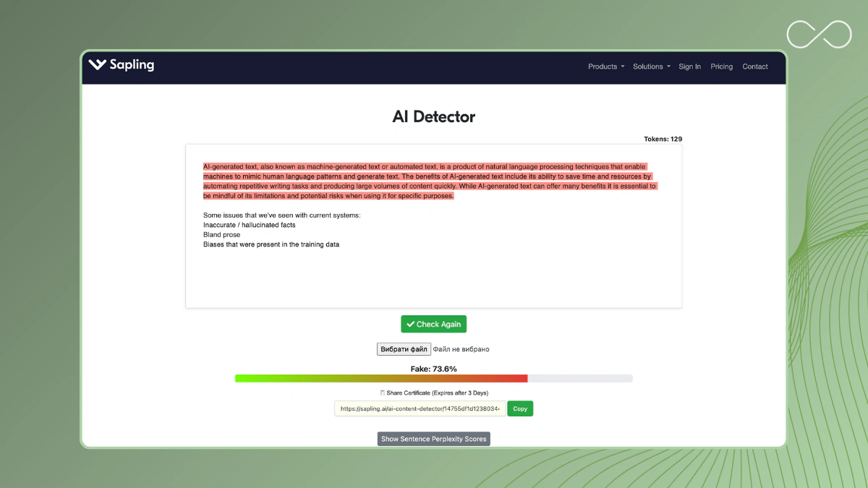Click the 'Bland prose' line in text box
868x488 pixels.
(221, 235)
